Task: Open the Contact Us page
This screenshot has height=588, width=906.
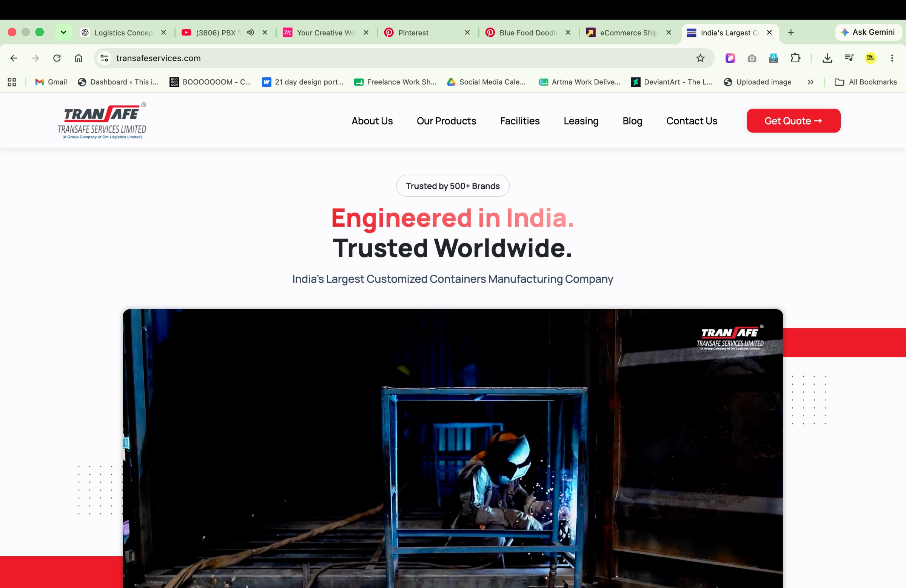Action: [692, 121]
